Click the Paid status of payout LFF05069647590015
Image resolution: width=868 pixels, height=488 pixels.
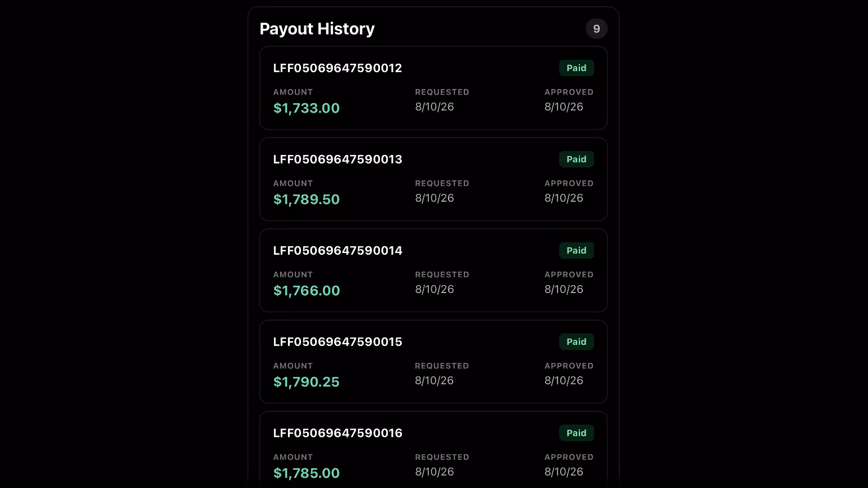click(x=576, y=342)
